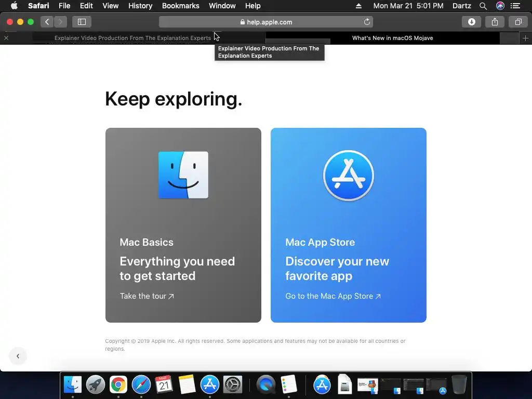Click the Mac Basics card heading

point(147,242)
